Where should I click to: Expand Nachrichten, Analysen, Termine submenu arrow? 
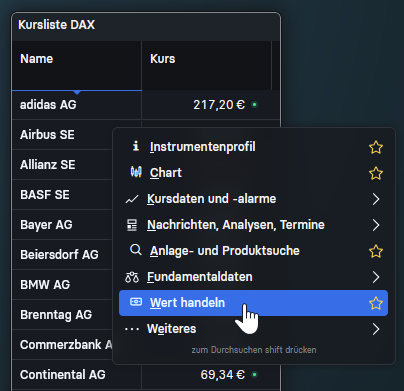pyautogui.click(x=376, y=225)
